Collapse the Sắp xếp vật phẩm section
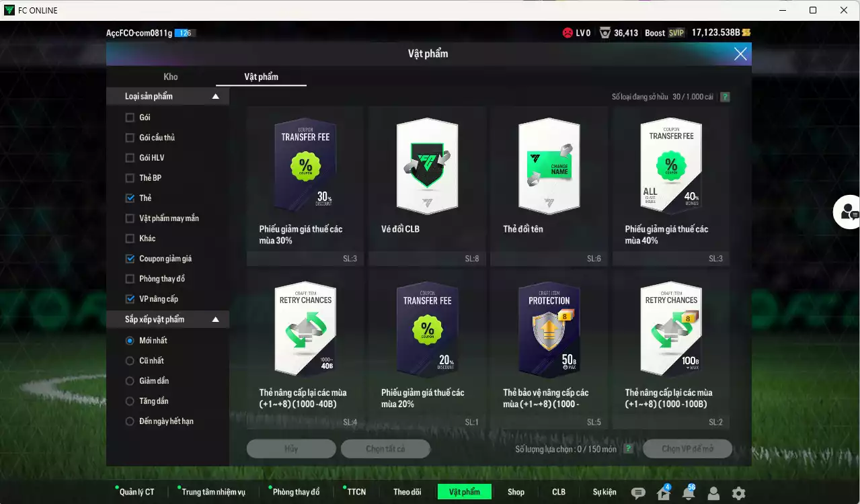 (x=215, y=319)
